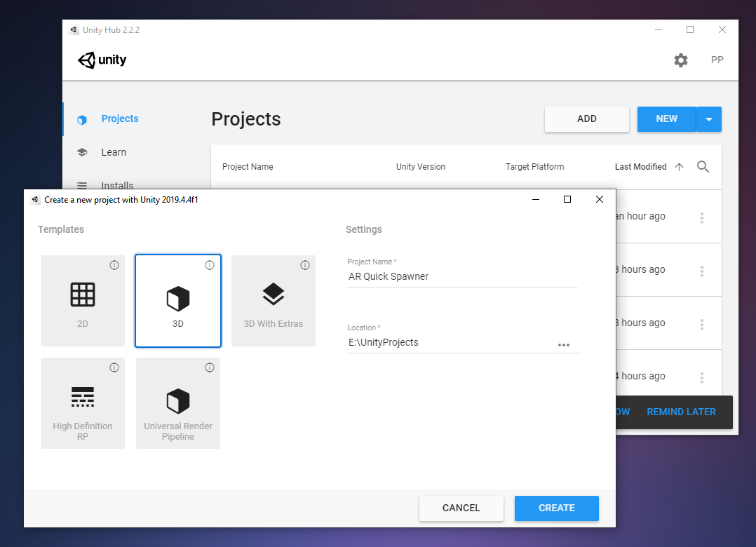Sort by Project Name column header
Viewport: 756px width, 547px height.
248,167
